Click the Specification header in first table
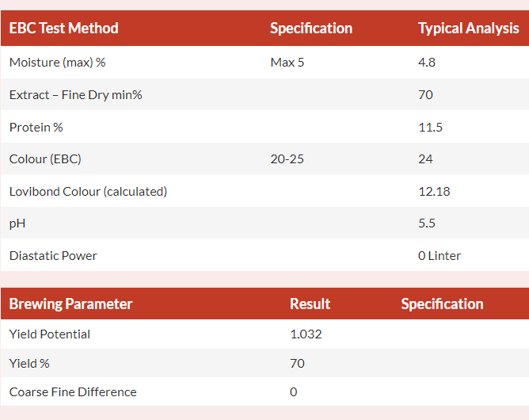Screen dimensions: 529x420 coord(311,29)
